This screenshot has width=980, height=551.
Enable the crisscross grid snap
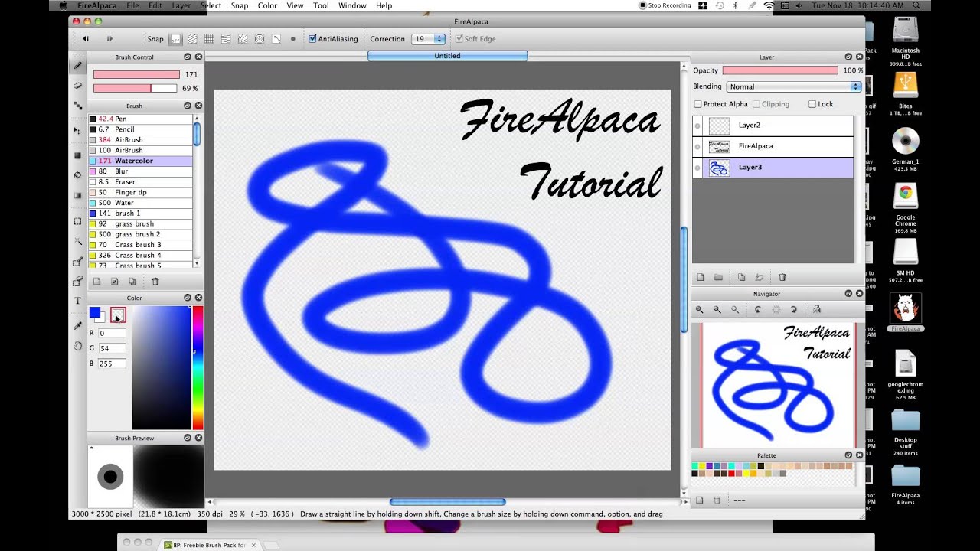coord(209,38)
